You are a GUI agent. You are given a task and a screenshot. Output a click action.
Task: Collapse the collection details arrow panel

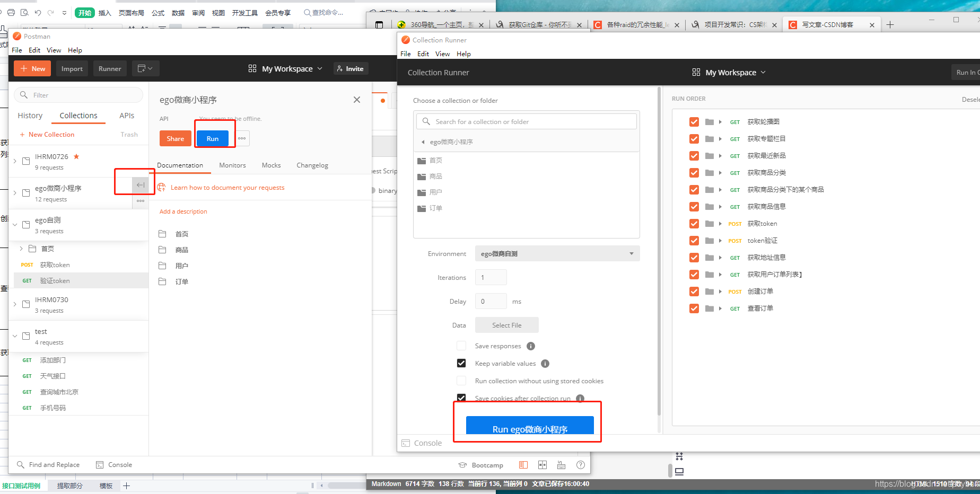(x=141, y=185)
